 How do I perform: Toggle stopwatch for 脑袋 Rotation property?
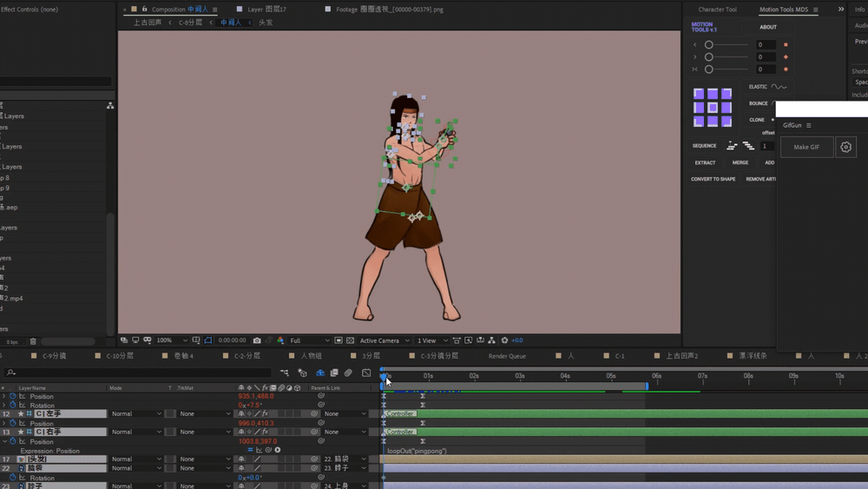point(13,478)
